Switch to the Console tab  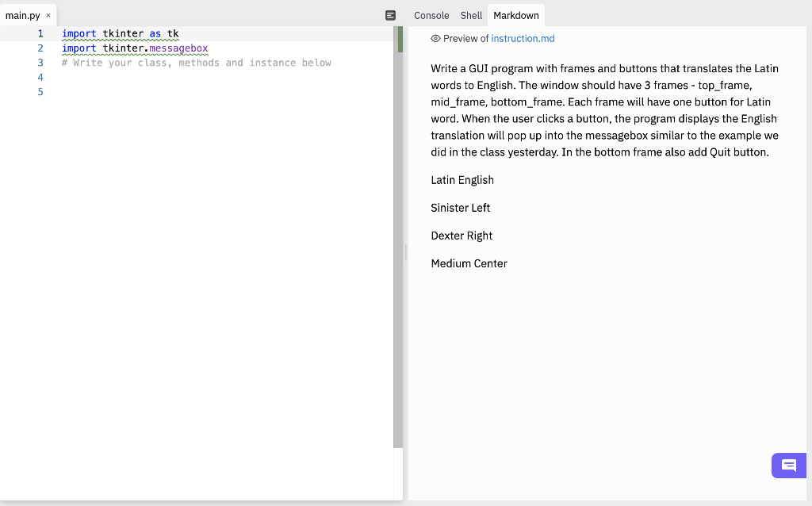click(431, 15)
